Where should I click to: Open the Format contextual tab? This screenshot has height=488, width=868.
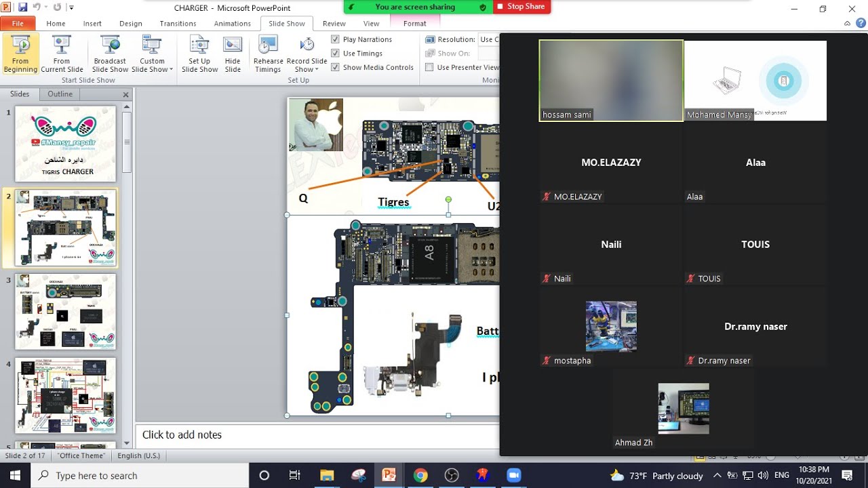point(415,24)
